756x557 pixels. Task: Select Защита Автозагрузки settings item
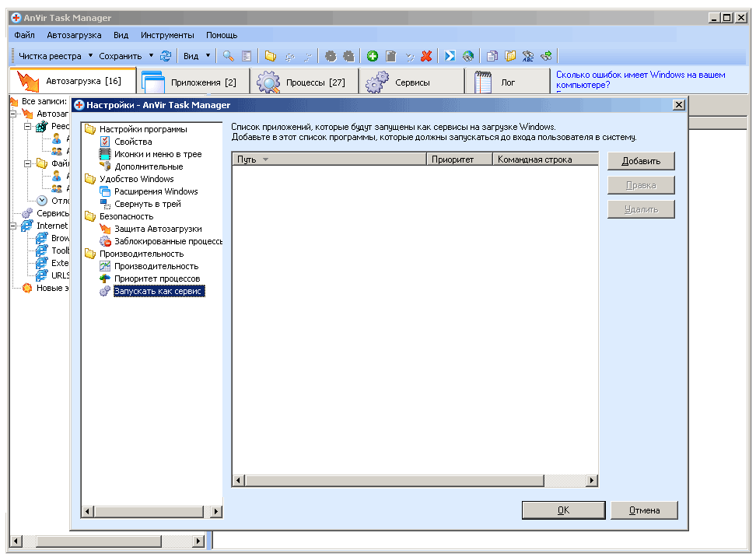(158, 229)
